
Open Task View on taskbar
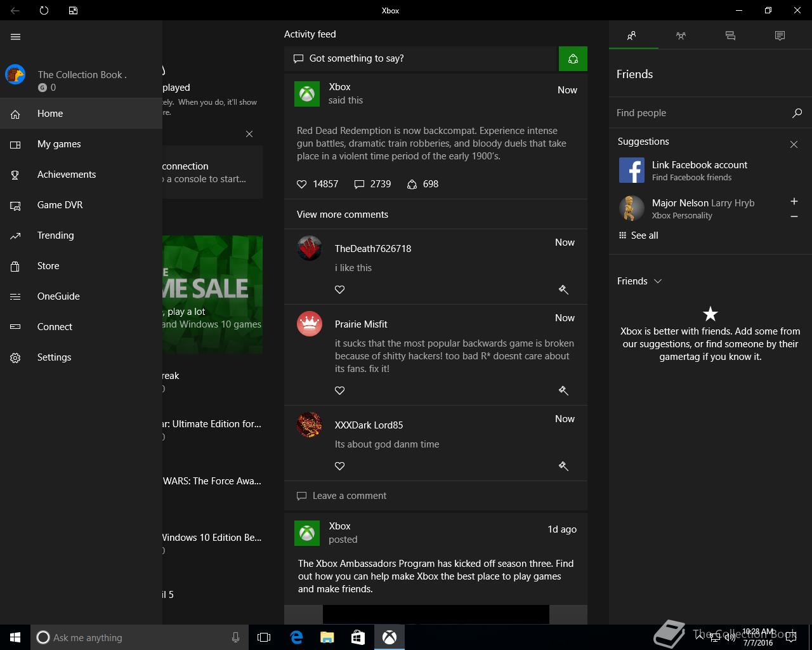(264, 637)
